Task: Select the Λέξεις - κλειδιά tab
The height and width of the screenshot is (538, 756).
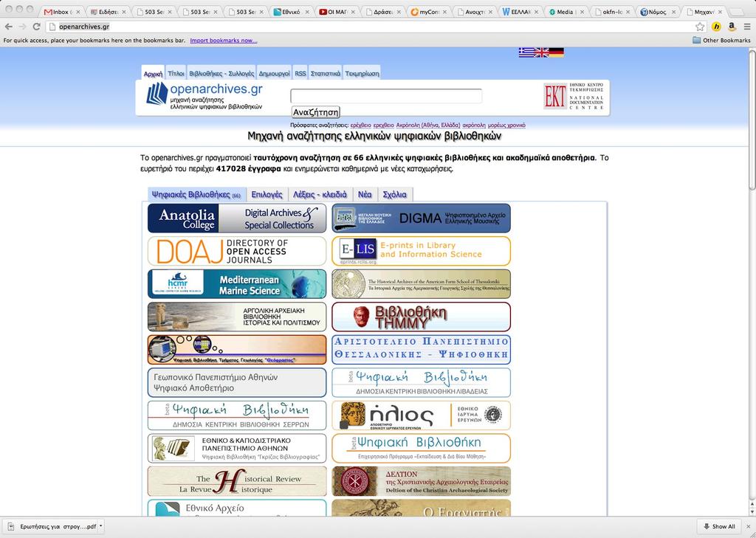Action: tap(320, 195)
